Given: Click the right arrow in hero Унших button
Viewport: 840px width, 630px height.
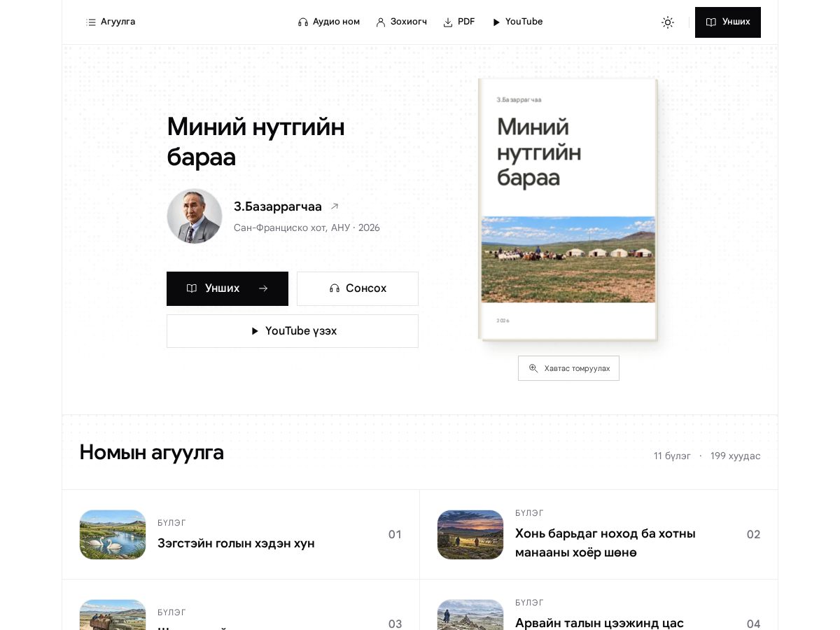Looking at the screenshot, I should 263,288.
